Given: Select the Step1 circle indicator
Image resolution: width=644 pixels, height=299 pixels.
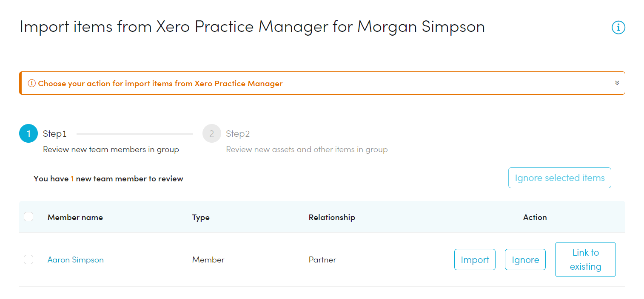Looking at the screenshot, I should click(28, 134).
